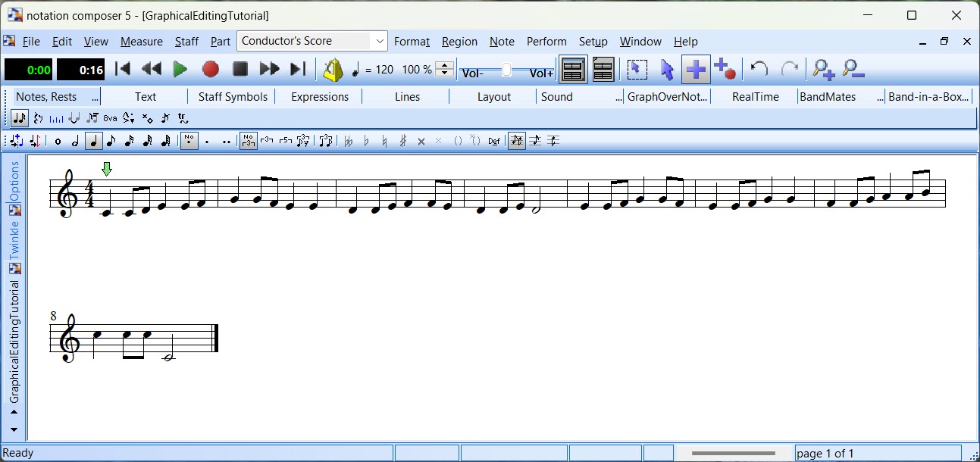
Task: Activate the blue plus Add mode tool
Action: pyautogui.click(x=696, y=70)
